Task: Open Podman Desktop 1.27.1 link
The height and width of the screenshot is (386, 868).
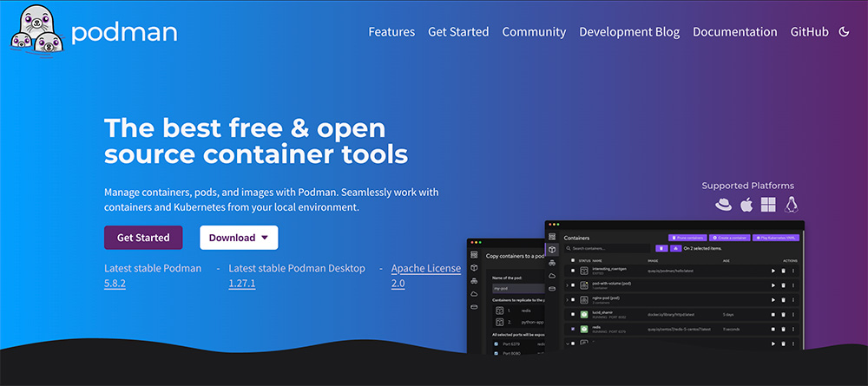Action: [x=242, y=285]
